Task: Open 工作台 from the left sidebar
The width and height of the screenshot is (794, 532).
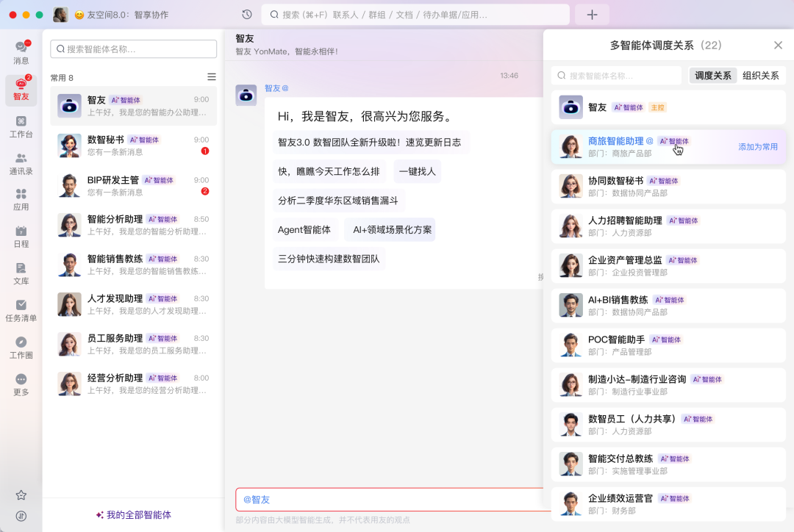Action: (21, 126)
